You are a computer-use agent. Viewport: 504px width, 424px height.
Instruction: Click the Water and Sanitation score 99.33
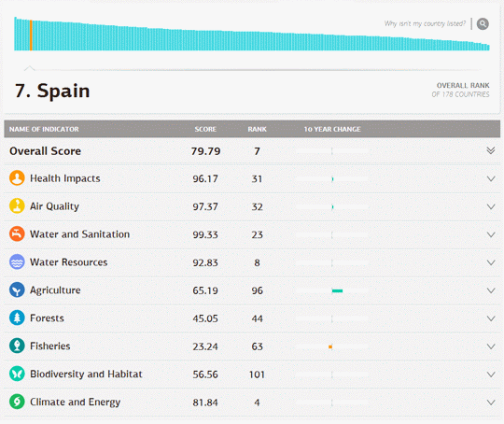[x=205, y=234]
